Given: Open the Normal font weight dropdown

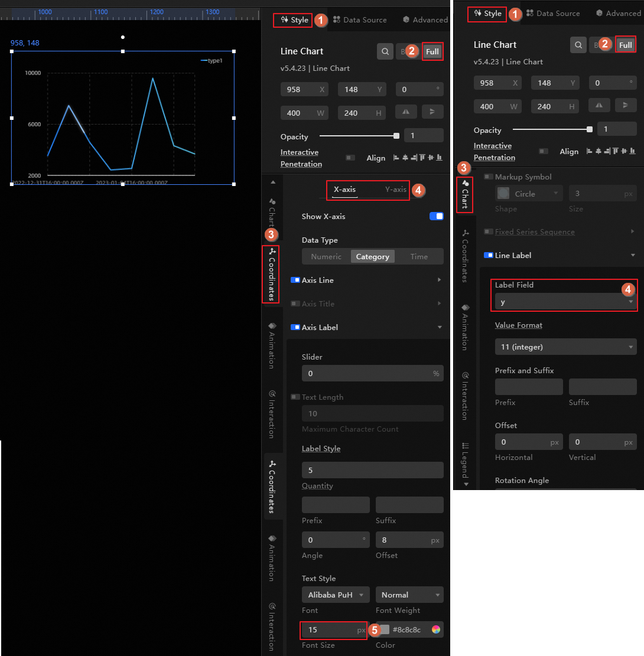Looking at the screenshot, I should pos(409,595).
